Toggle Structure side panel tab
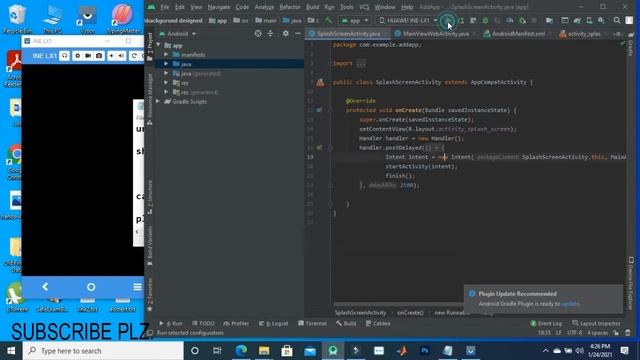The image size is (640, 360). [x=150, y=198]
